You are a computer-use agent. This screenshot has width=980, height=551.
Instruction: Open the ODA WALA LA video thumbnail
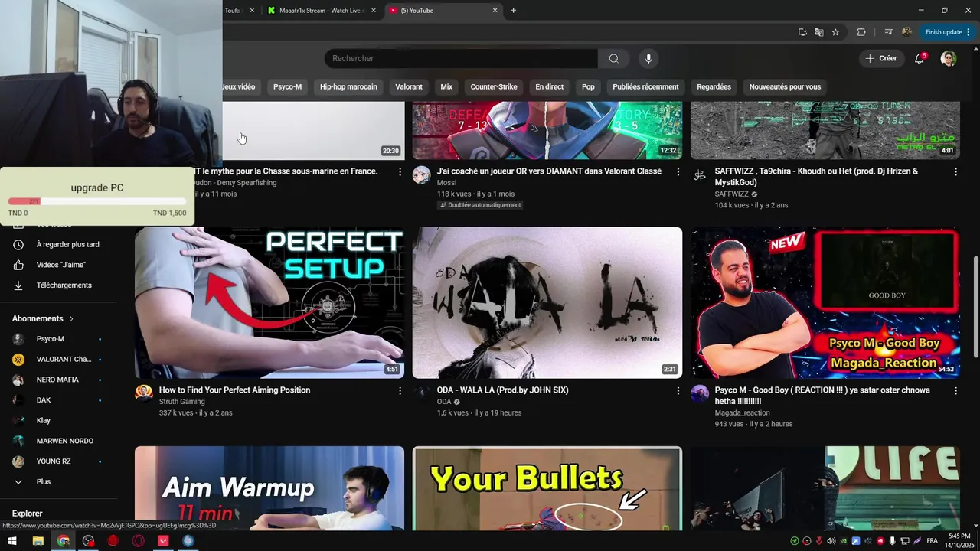click(x=547, y=303)
